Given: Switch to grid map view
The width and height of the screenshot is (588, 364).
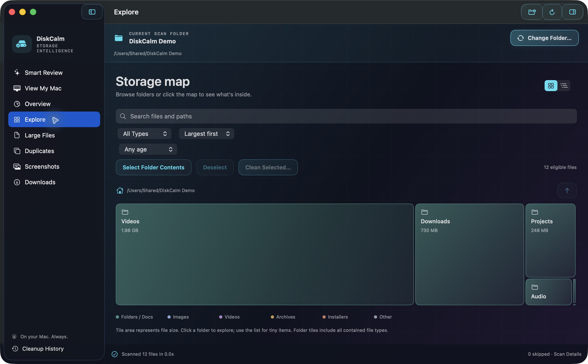Looking at the screenshot, I should [551, 86].
